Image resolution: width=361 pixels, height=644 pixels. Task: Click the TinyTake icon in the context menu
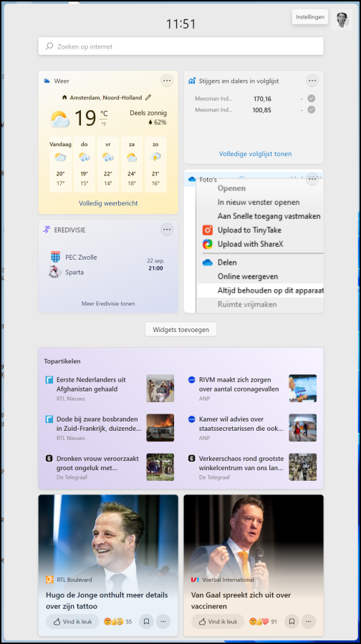[208, 230]
